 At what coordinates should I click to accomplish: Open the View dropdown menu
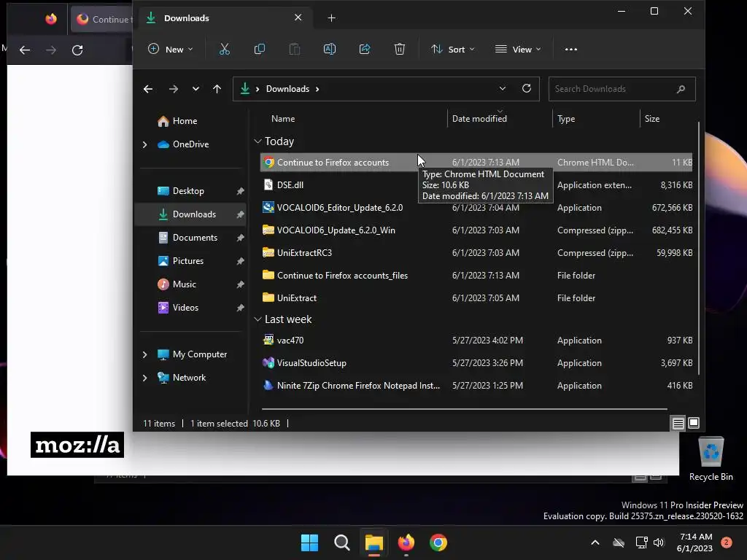pyautogui.click(x=518, y=49)
